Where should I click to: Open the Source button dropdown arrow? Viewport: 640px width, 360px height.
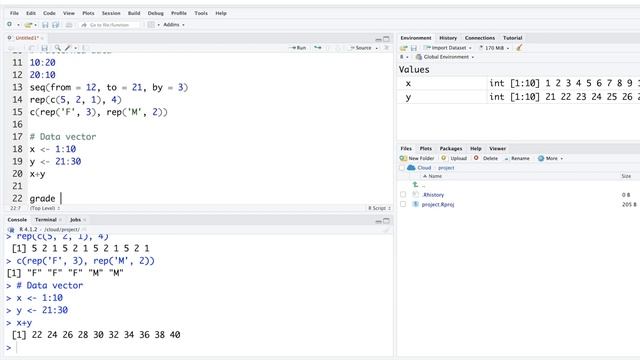pyautogui.click(x=376, y=48)
